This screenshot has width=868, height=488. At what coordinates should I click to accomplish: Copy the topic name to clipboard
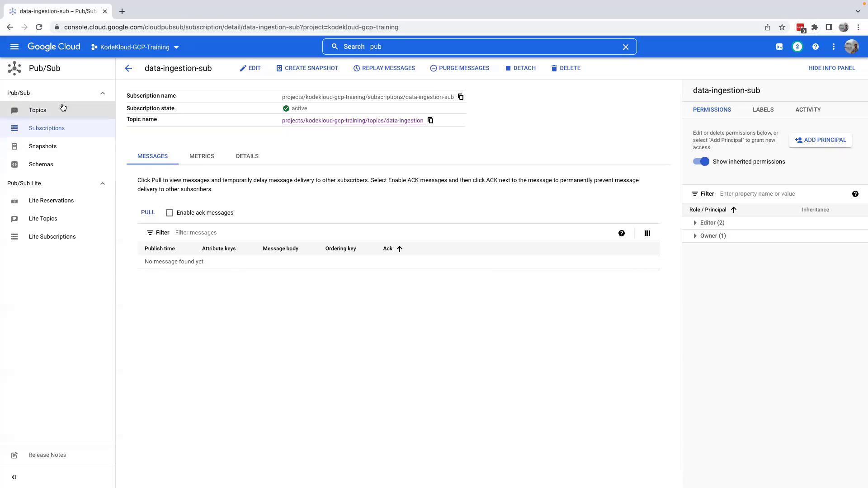pos(430,120)
